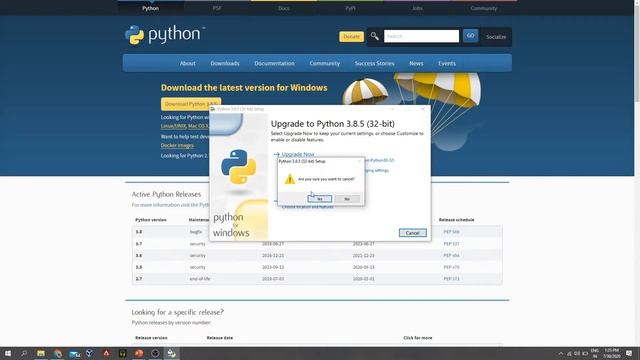This screenshot has width=640, height=360.
Task: Click the taskbar search icon
Action: pyautogui.click(x=24, y=353)
